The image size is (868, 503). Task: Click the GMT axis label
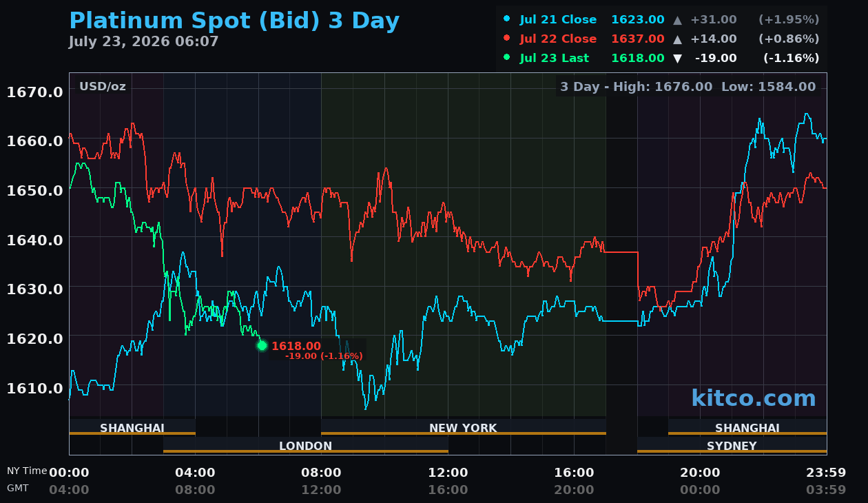[18, 488]
